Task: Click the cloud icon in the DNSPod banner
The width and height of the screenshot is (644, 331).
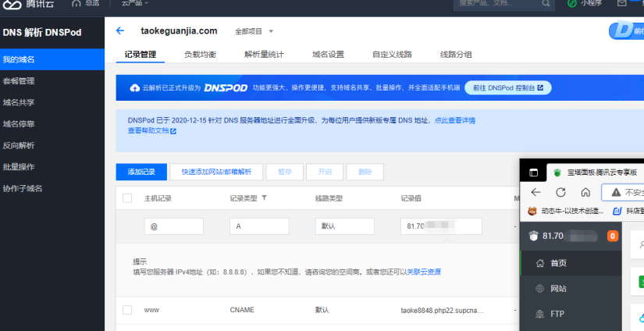Action: click(x=135, y=88)
